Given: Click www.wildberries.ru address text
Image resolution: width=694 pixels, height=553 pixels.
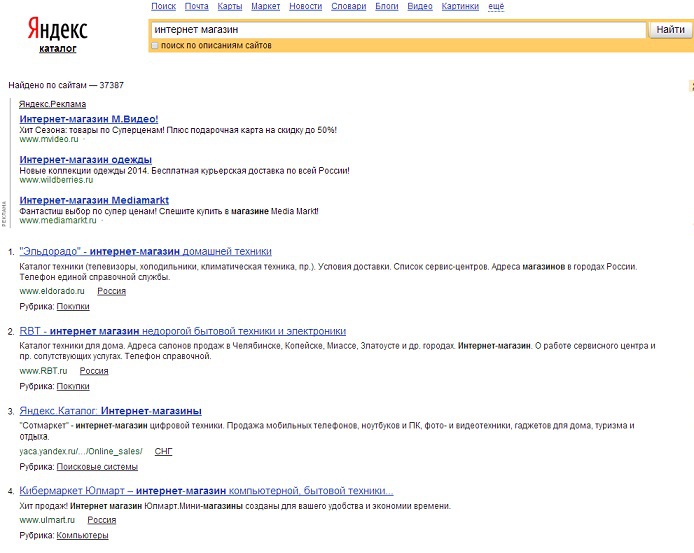Looking at the screenshot, I should 56,180.
